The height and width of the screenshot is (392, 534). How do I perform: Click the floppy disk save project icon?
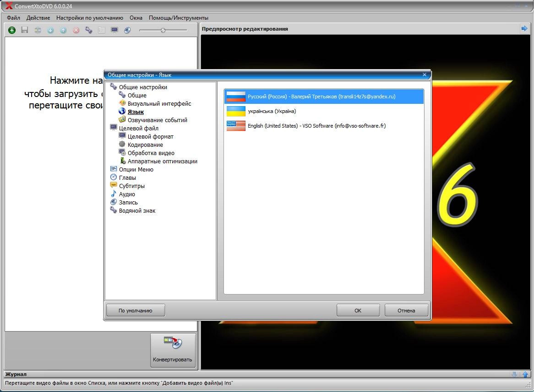tap(25, 30)
